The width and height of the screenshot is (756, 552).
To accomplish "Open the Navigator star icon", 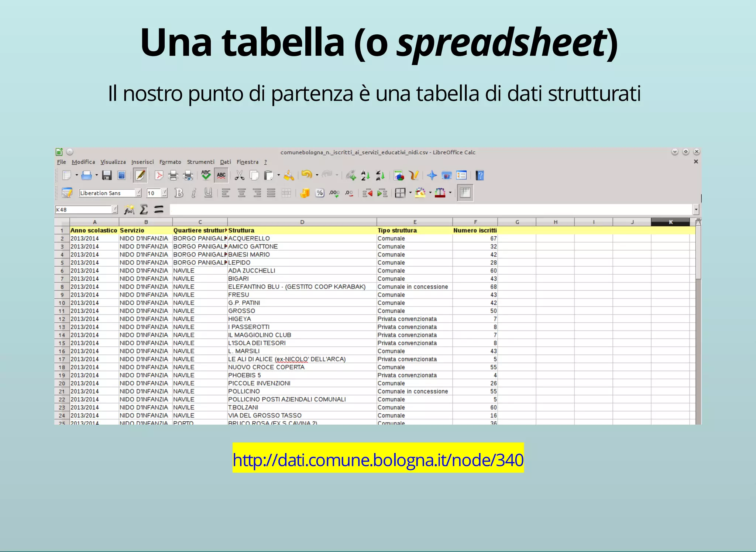I will pyautogui.click(x=432, y=175).
